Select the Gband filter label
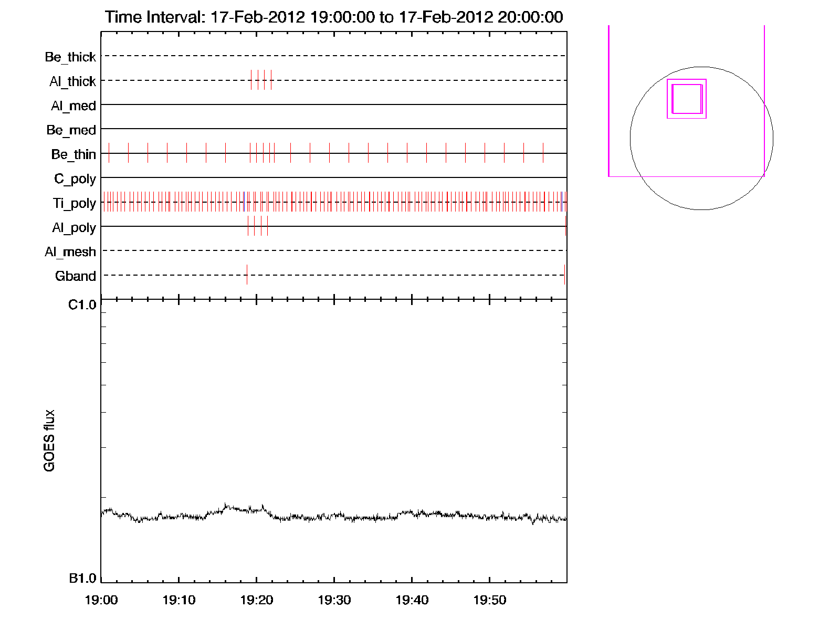The image size is (840, 630). pos(76,276)
